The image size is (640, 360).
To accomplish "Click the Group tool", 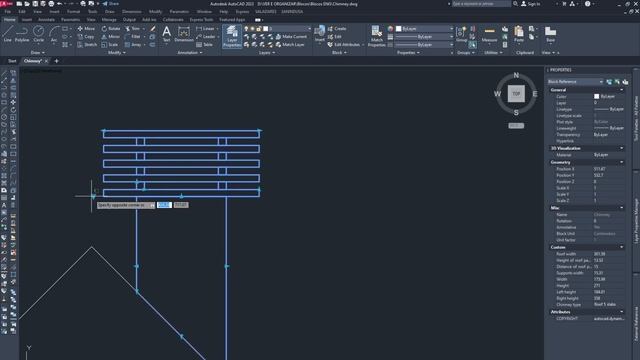I will tap(462, 34).
